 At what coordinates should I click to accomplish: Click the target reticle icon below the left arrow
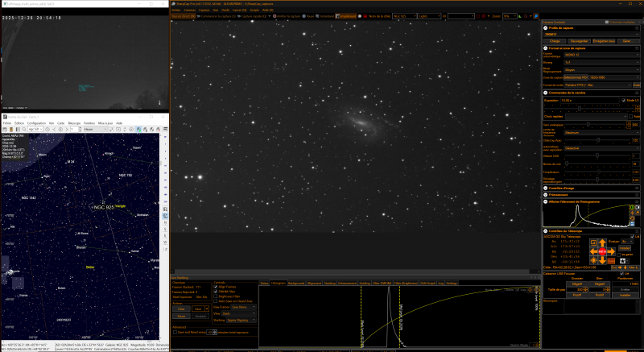tap(593, 260)
